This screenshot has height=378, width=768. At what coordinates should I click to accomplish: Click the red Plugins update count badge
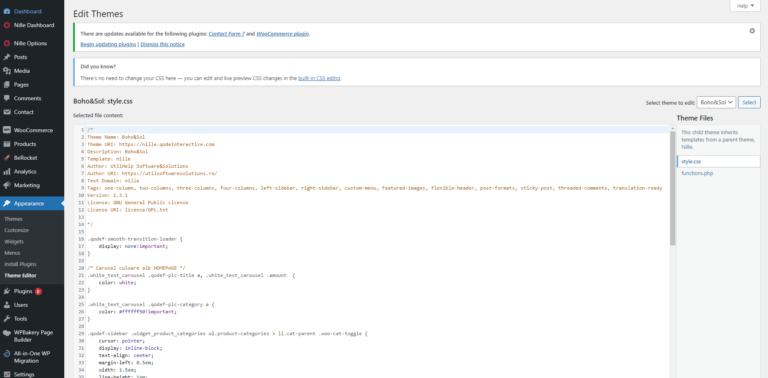pyautogui.click(x=38, y=291)
